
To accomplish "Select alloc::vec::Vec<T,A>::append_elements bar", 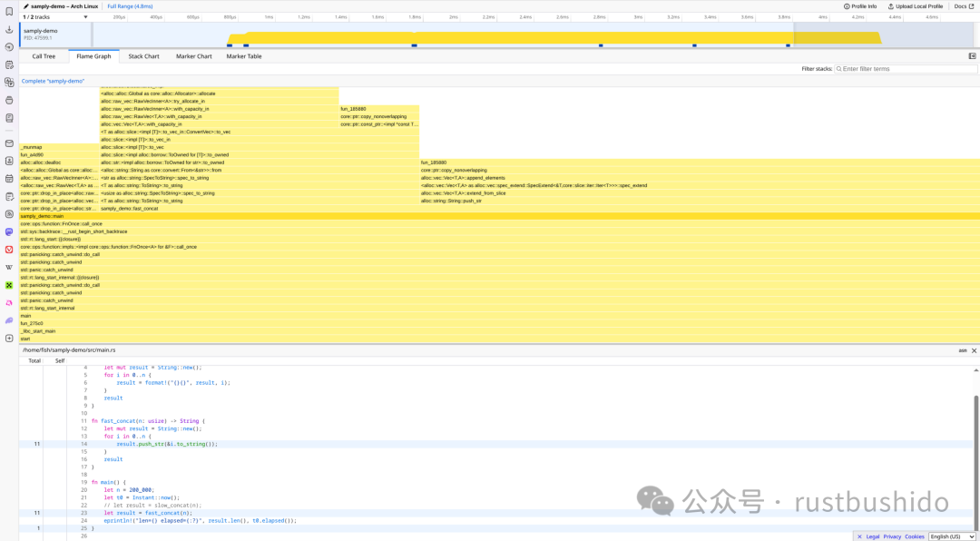I will (700, 178).
